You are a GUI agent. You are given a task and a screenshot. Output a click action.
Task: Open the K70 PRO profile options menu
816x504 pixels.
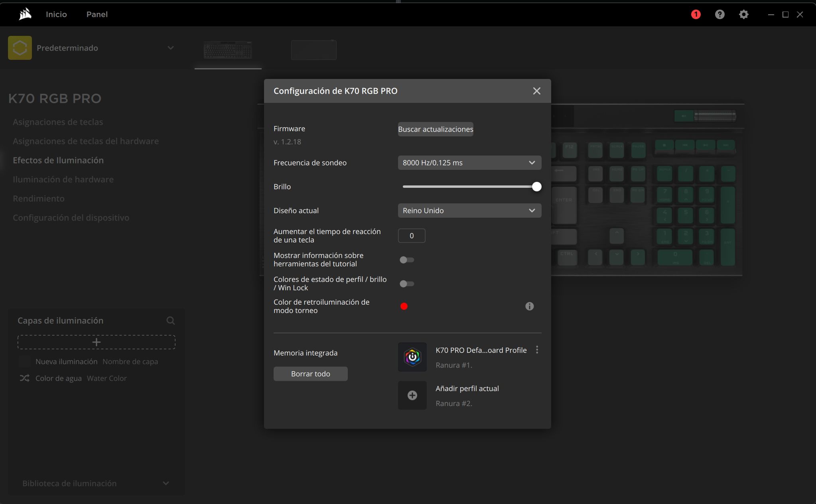coord(537,350)
